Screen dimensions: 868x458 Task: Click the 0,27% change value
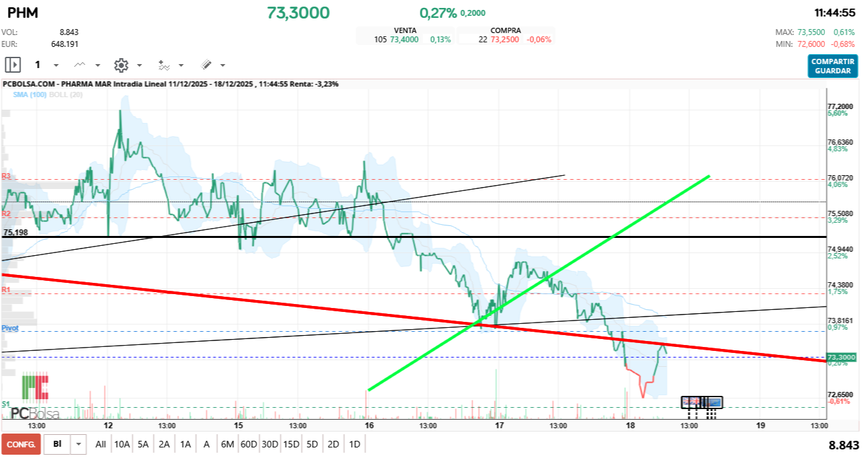[x=438, y=13]
